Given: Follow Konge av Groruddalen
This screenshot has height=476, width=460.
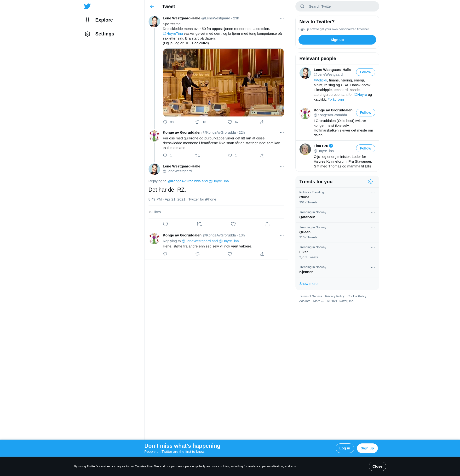Looking at the screenshot, I should click(x=365, y=112).
